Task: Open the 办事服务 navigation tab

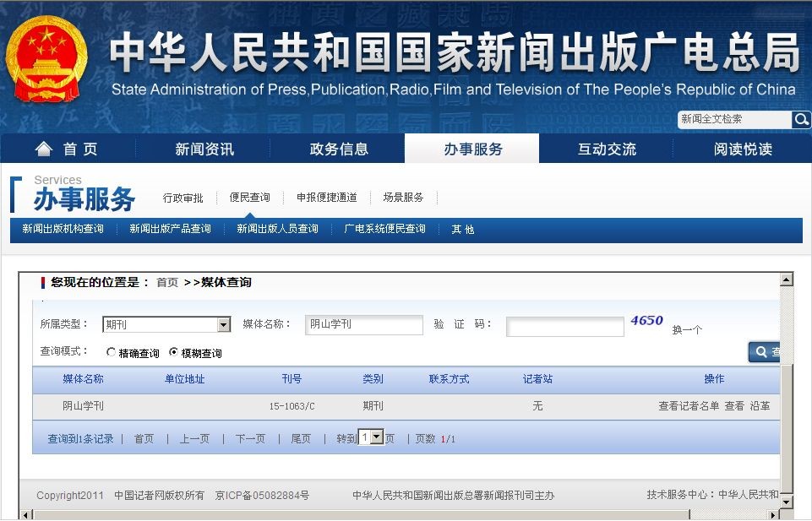Action: (473, 149)
